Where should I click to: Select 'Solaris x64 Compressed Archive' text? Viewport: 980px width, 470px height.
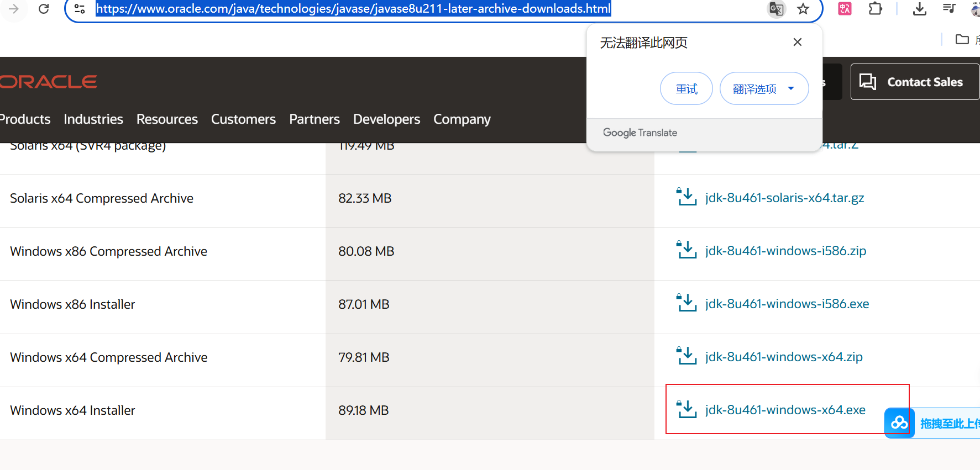click(102, 198)
